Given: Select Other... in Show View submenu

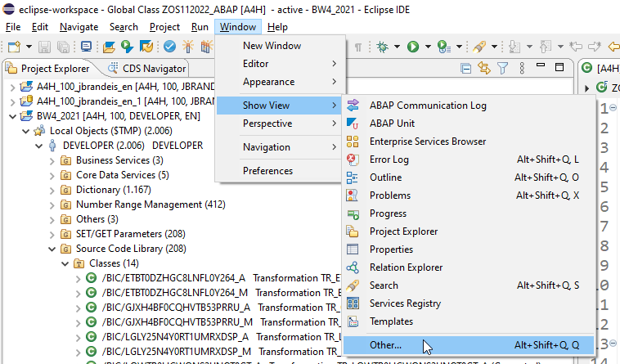Looking at the screenshot, I should click(x=468, y=345).
